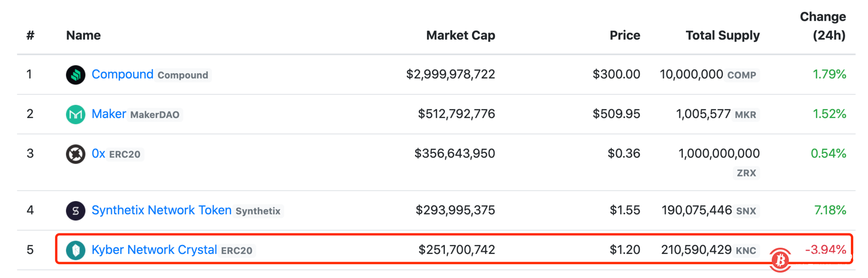
Task: Click the Bitcoin watermark logo icon
Action: coord(780,260)
